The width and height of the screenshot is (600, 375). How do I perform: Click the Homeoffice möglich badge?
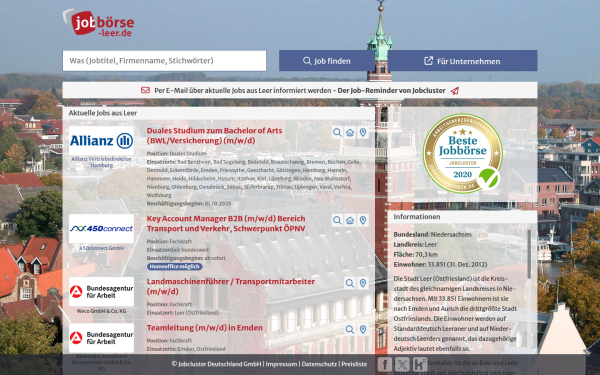click(174, 267)
